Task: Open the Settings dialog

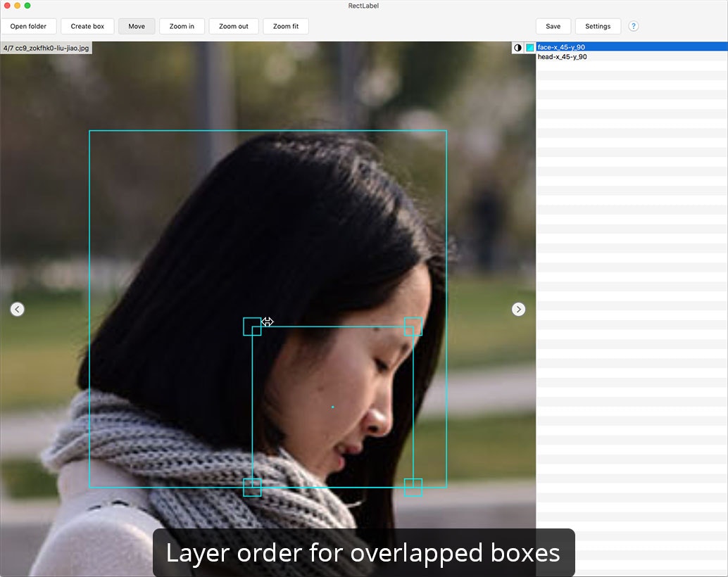Action: 598,27
